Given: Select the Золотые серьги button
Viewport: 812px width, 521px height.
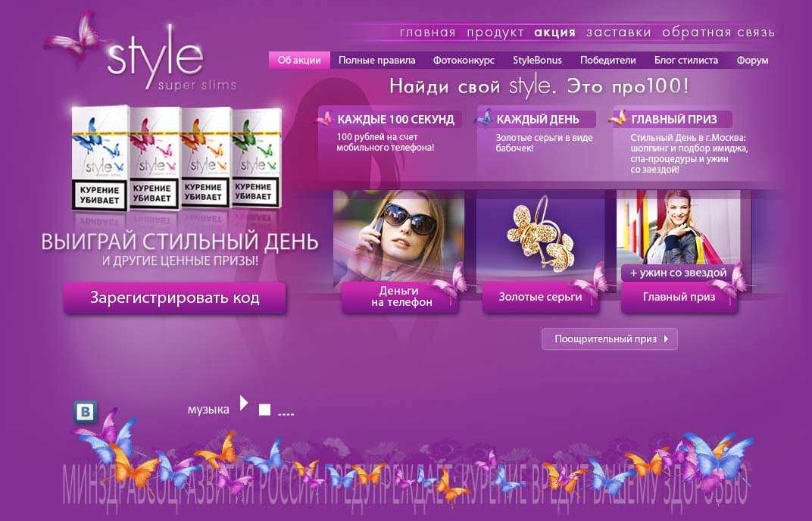Looking at the screenshot, I should (540, 298).
